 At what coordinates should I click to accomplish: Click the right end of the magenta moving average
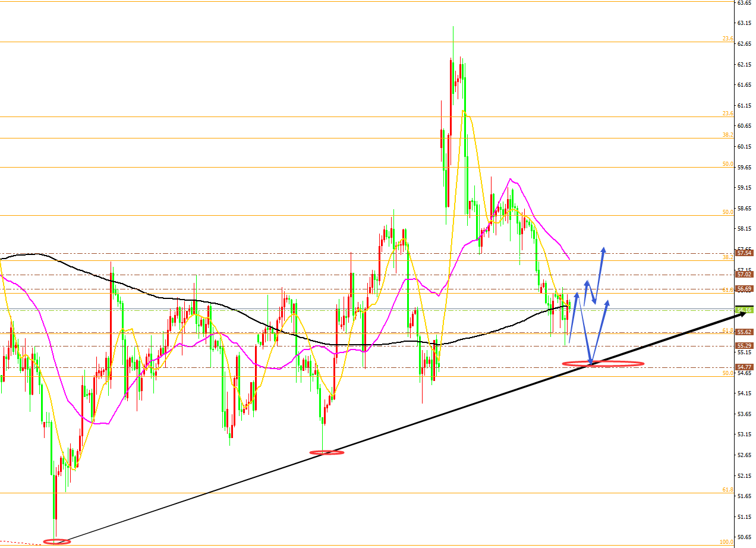coord(569,259)
